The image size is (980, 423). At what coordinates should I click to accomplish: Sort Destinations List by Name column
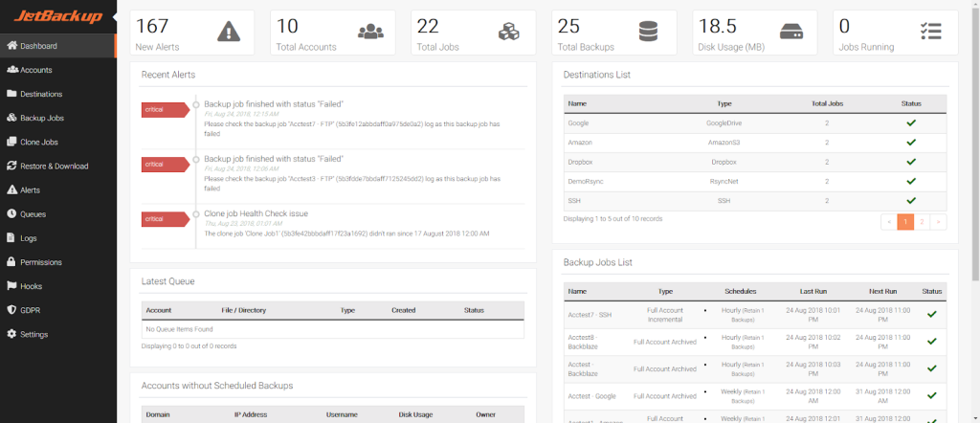click(x=577, y=103)
